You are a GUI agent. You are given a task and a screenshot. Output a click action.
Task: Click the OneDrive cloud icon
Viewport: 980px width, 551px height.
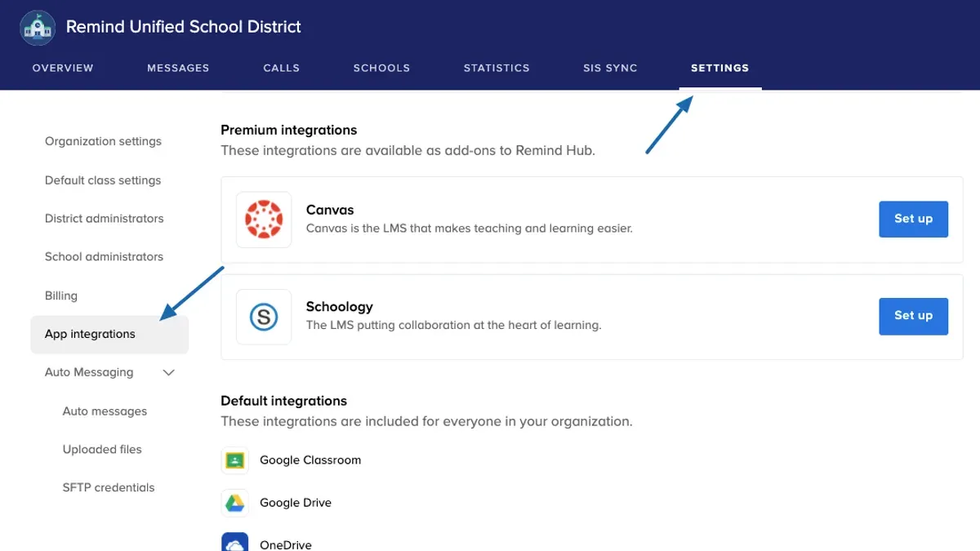click(x=234, y=544)
